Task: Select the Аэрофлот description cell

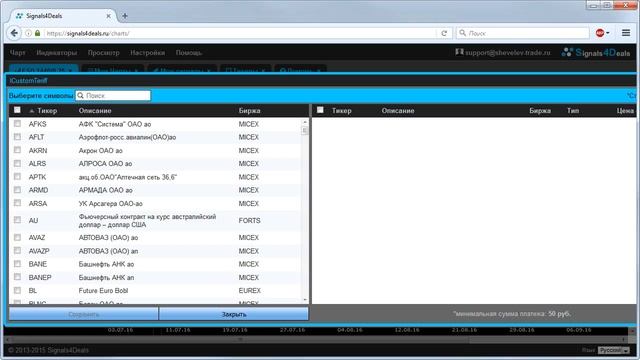Action: [x=127, y=137]
